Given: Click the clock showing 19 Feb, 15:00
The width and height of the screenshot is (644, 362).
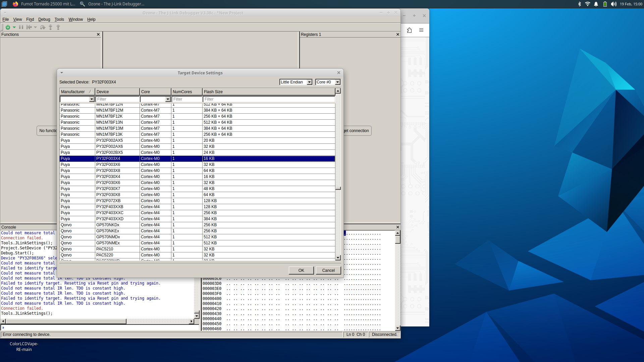Looking at the screenshot, I should [631, 4].
